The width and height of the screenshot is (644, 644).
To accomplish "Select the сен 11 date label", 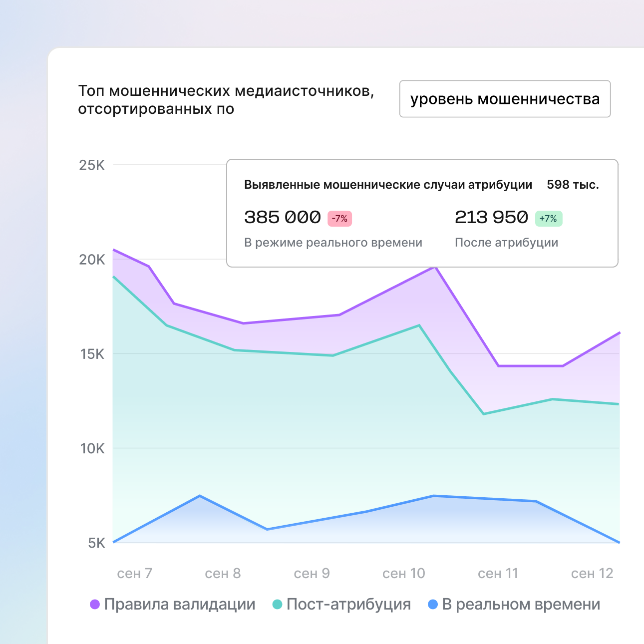I will (498, 574).
